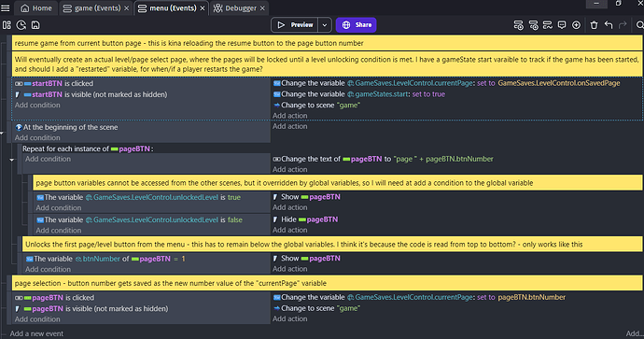The image size is (644, 339).
Task: Switch to the game (Events) tab
Action: (x=97, y=8)
